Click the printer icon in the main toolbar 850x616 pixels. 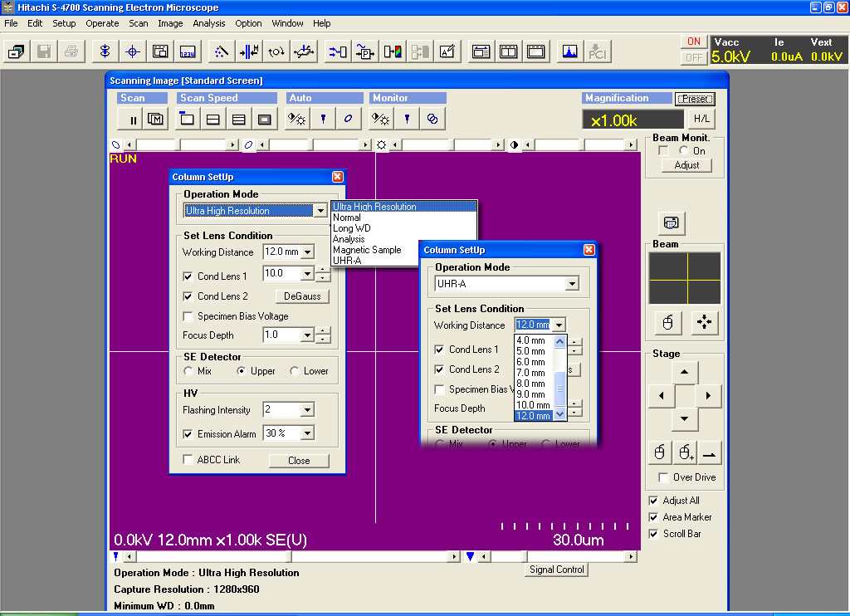[x=71, y=52]
